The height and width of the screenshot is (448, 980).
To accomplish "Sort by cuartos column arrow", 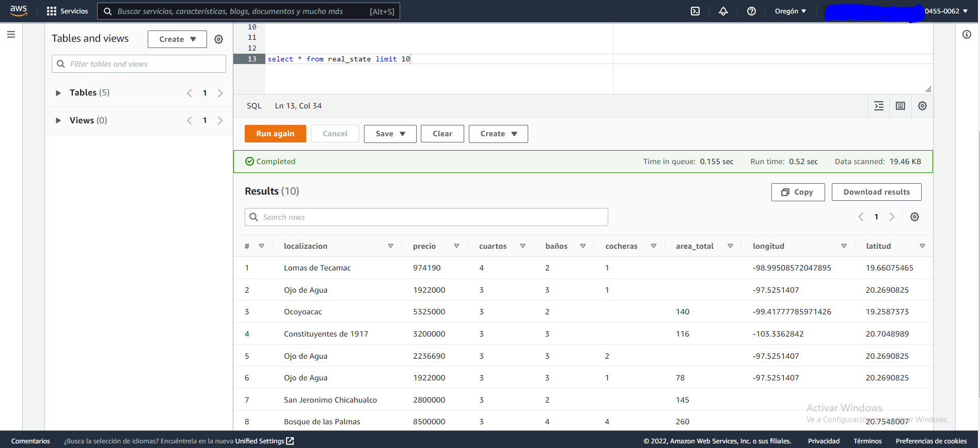I will pyautogui.click(x=523, y=246).
